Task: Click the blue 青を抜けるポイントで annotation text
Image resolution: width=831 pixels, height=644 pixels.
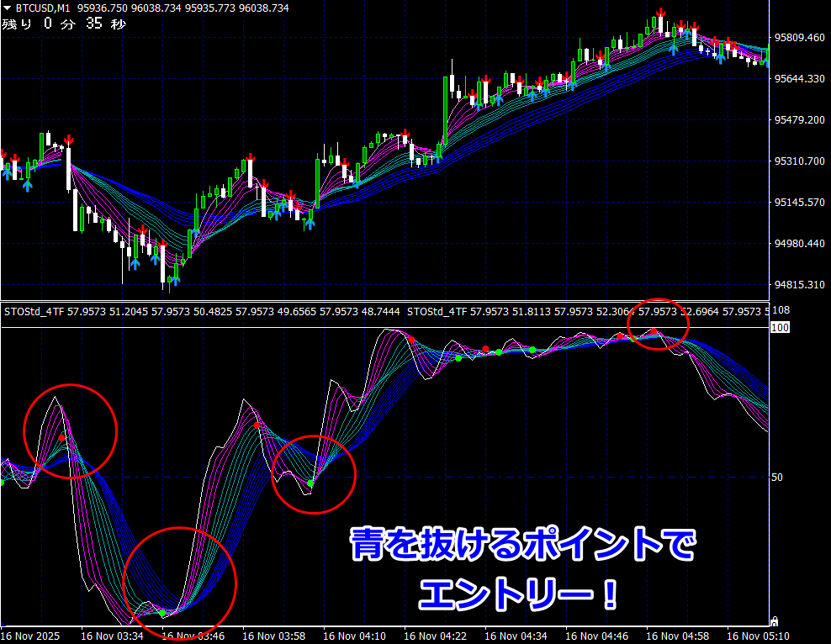Action: [x=523, y=546]
